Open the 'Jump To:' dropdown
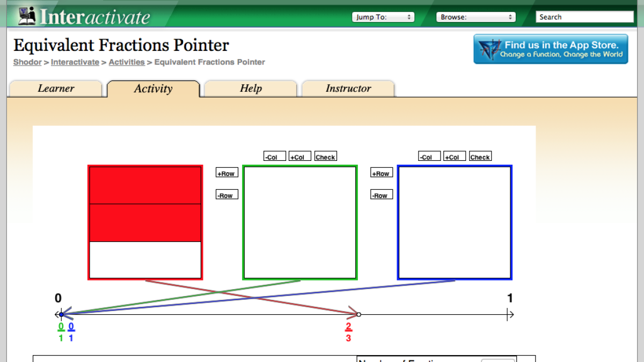The image size is (644, 362). click(383, 17)
